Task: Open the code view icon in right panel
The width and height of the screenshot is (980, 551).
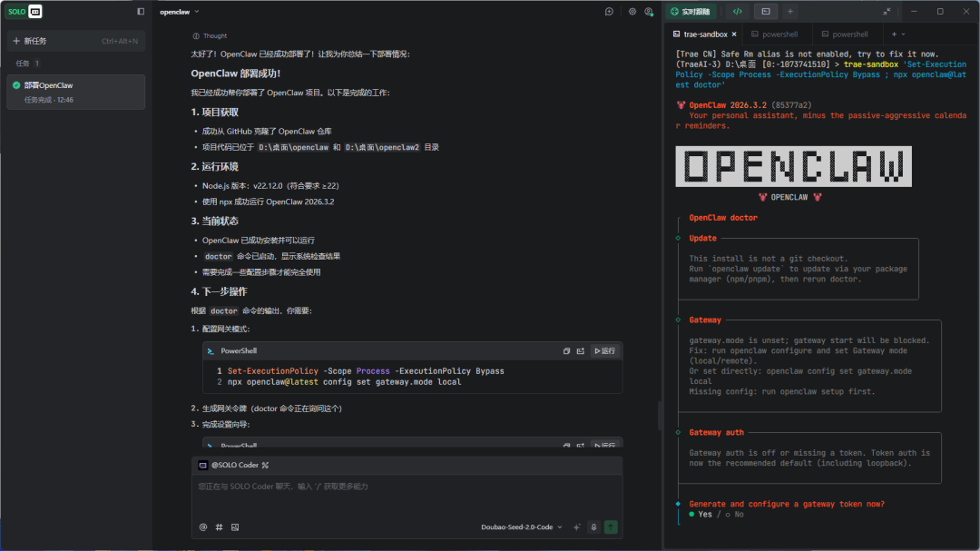Action: 738,12
